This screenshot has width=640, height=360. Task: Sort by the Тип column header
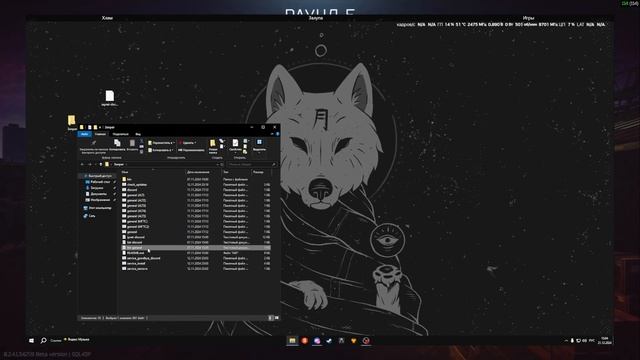click(225, 172)
